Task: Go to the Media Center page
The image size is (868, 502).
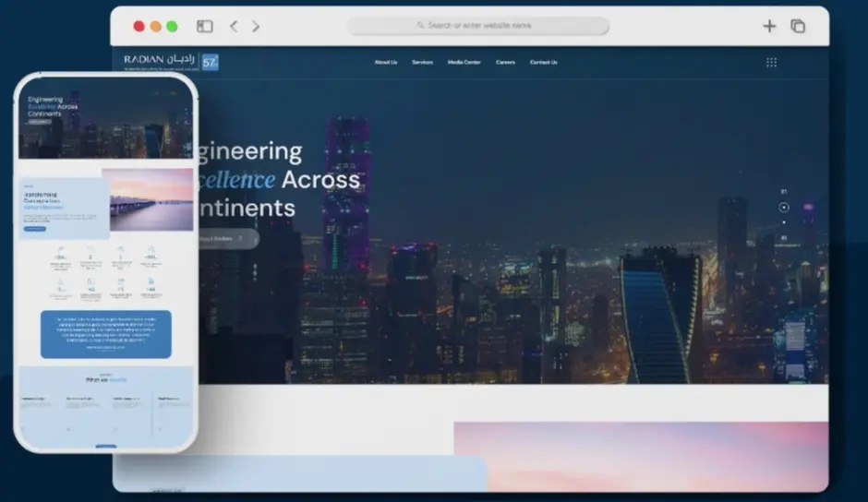Action: tap(464, 63)
